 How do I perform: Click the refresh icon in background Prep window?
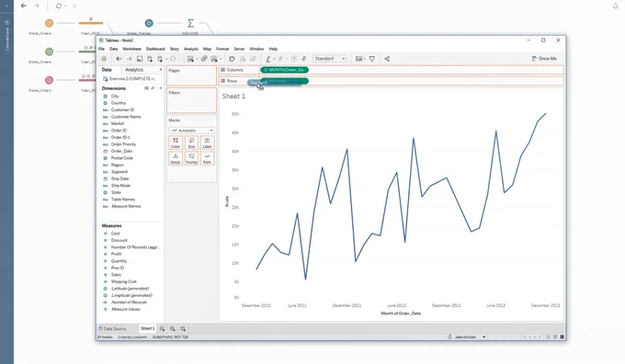[59, 6]
